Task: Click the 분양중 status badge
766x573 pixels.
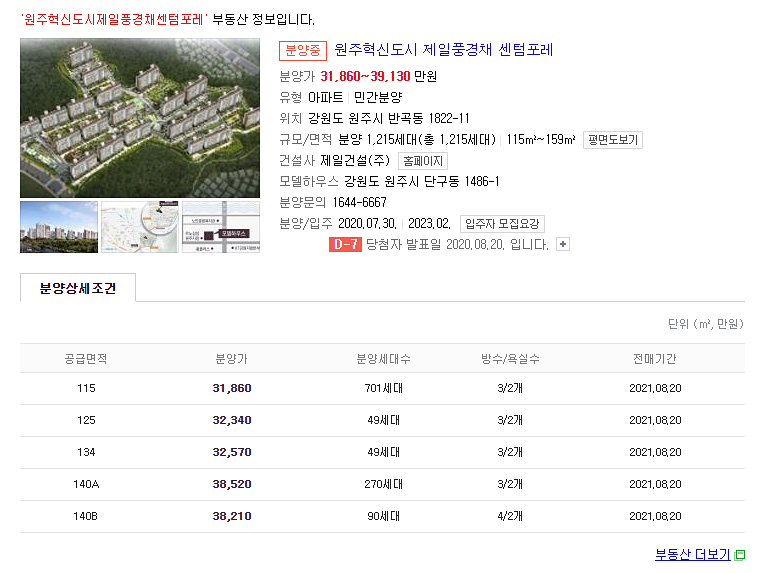Action: [x=303, y=51]
